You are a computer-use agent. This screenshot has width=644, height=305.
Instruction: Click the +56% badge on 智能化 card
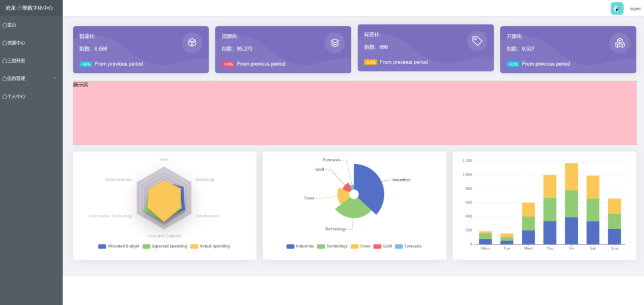(x=85, y=64)
